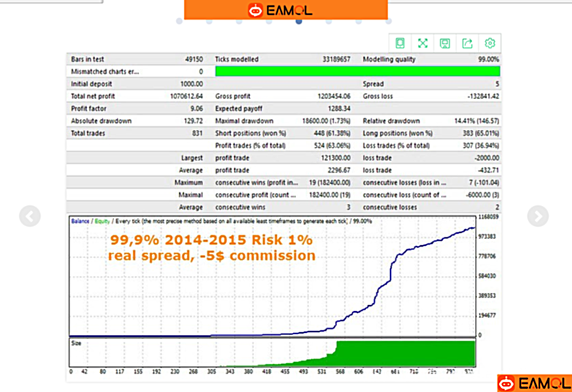The height and width of the screenshot is (392, 572).
Task: Click the share export icon
Action: click(467, 43)
